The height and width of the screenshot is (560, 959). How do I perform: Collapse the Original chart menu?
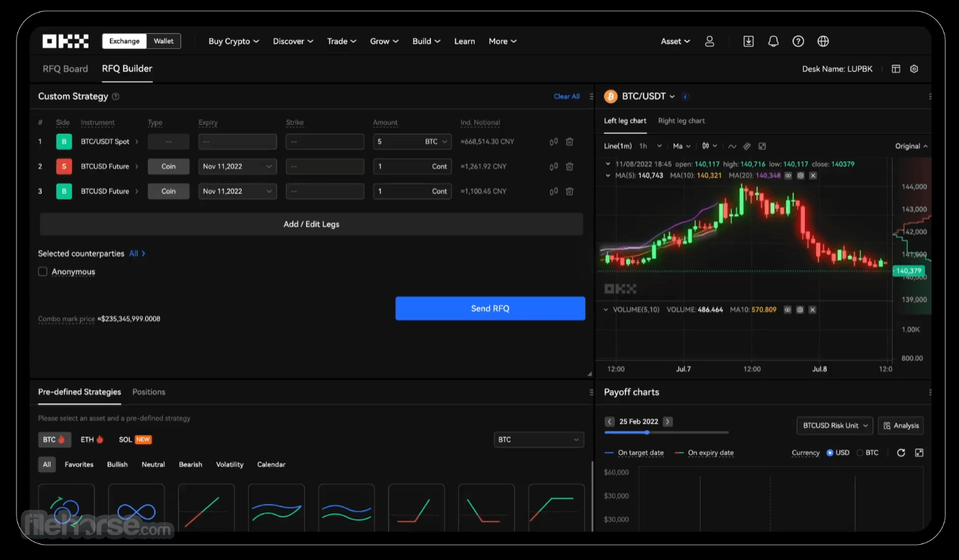click(x=911, y=146)
